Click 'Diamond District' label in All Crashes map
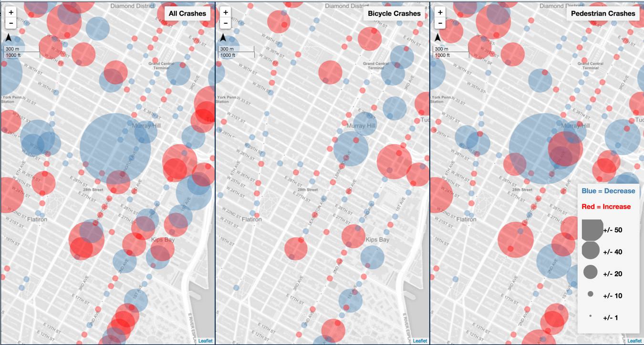Screen dimensions: 644x345 [x=133, y=6]
